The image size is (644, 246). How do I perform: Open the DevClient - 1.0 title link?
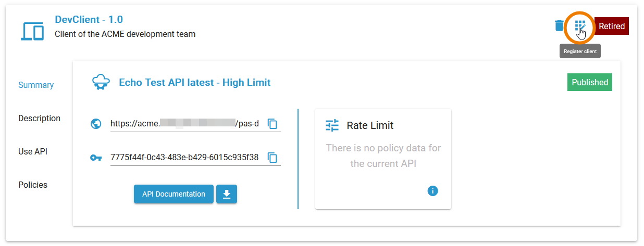click(x=89, y=20)
